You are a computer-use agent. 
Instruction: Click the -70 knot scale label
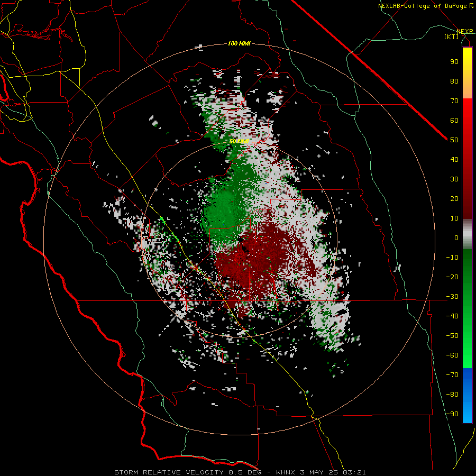point(452,375)
